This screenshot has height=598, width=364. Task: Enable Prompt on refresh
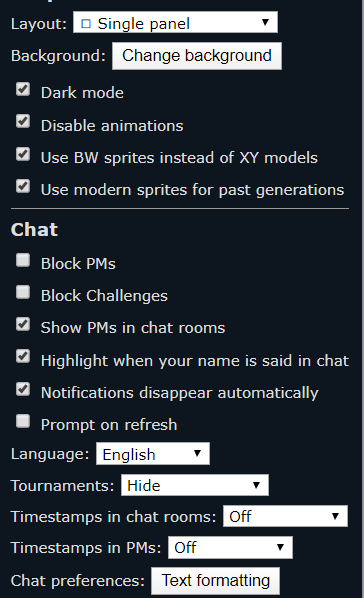pos(23,421)
